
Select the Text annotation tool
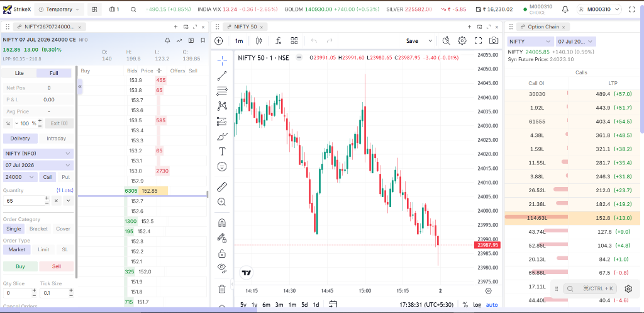(222, 151)
